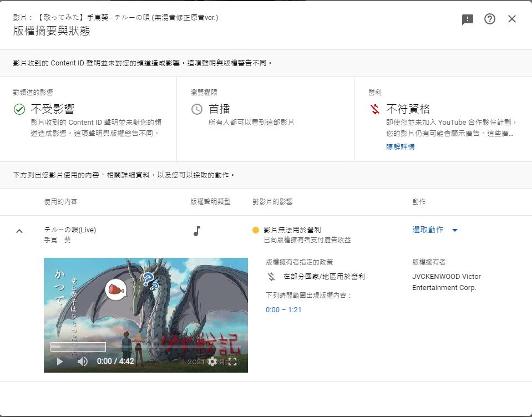
Task: Mute the video preview volume
Action: [x=82, y=362]
